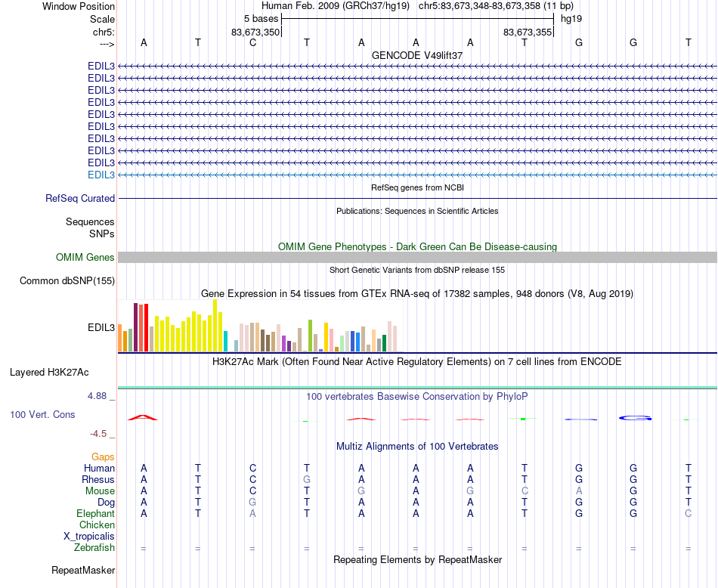
Task: Click Multiz Alignments of 100 Vertebrates title
Action: tap(417, 447)
